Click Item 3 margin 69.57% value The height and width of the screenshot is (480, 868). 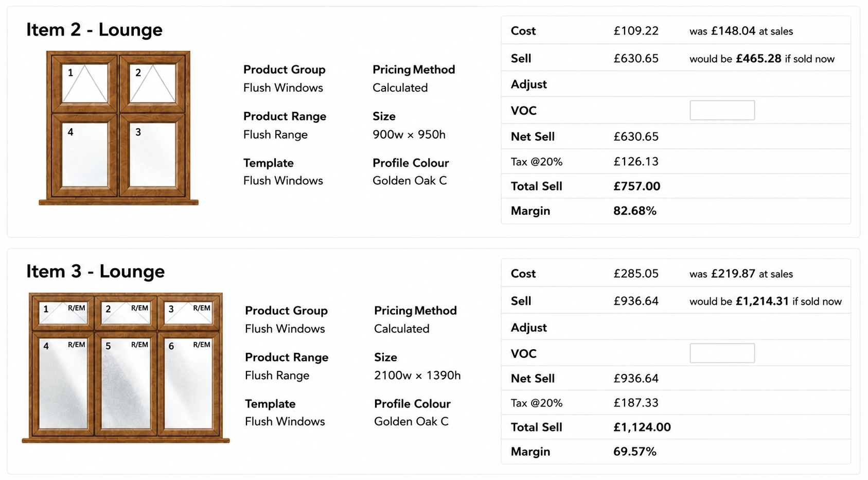click(635, 452)
